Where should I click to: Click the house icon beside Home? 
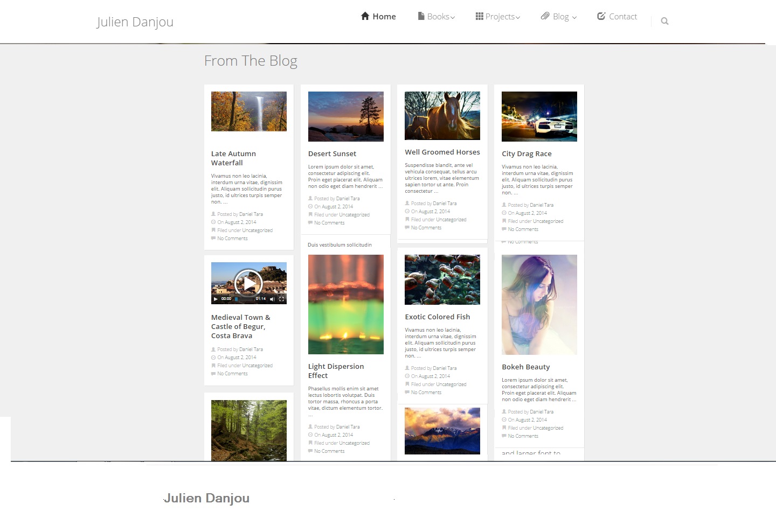click(365, 16)
